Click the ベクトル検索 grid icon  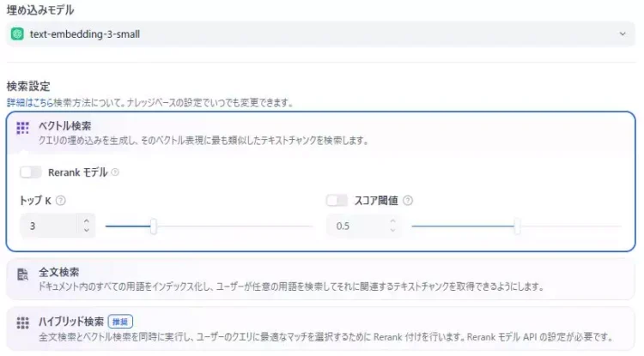[22, 128]
